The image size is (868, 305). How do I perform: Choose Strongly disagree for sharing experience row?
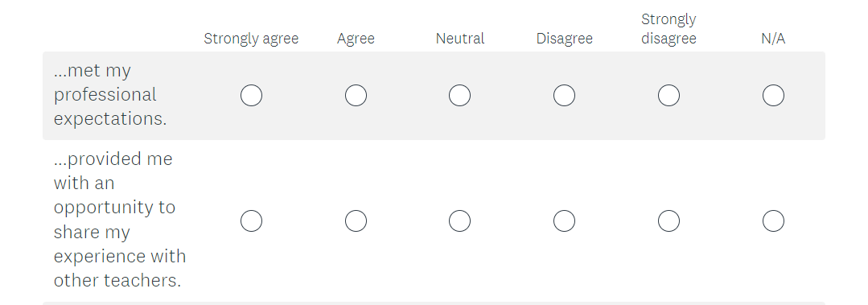(x=668, y=221)
